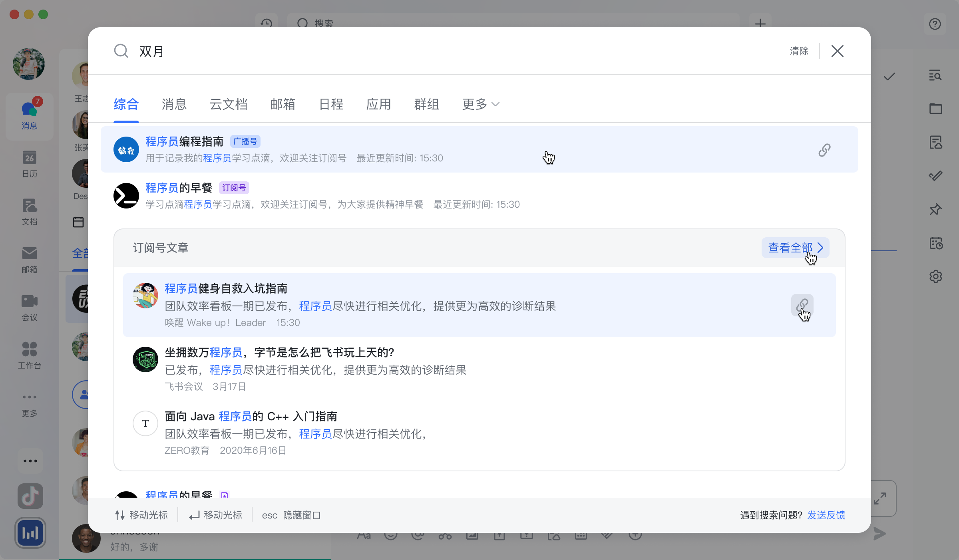Click the 订阅号 tag
This screenshot has height=560, width=959.
tap(234, 188)
